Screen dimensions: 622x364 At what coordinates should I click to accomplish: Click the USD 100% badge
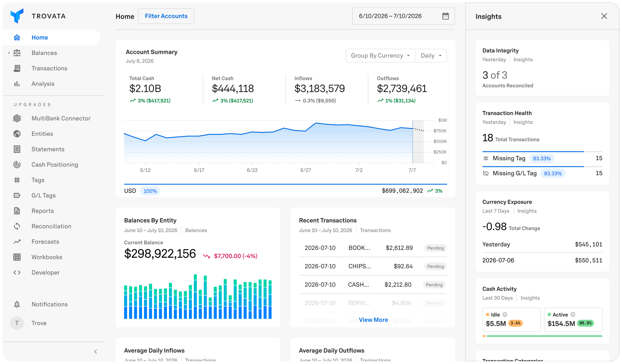tap(150, 191)
